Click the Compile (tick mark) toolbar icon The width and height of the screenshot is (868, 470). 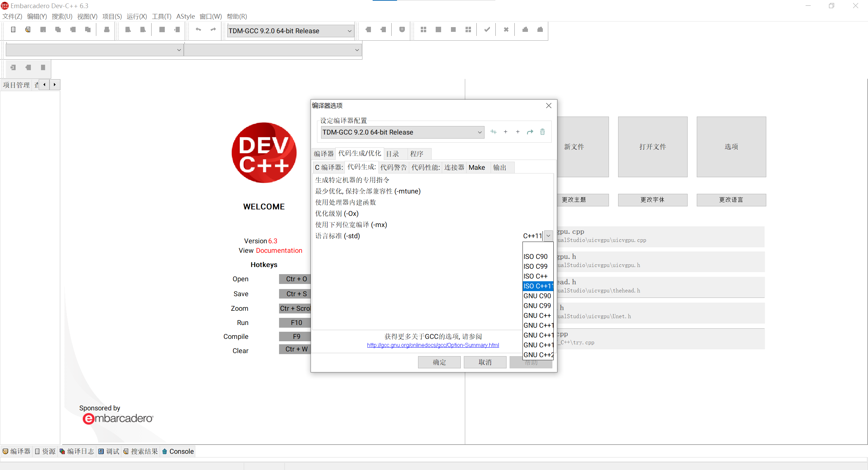486,30
